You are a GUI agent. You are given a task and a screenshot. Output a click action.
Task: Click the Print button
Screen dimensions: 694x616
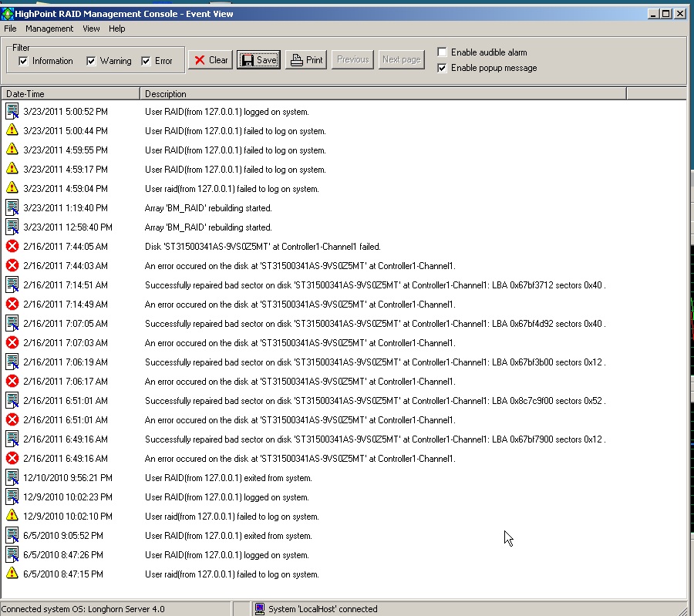pyautogui.click(x=306, y=59)
